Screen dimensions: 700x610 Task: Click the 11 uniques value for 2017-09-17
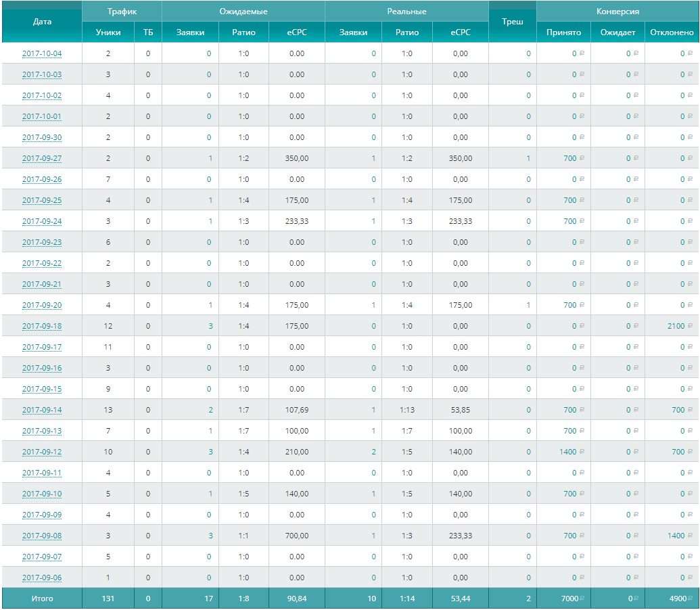click(108, 347)
